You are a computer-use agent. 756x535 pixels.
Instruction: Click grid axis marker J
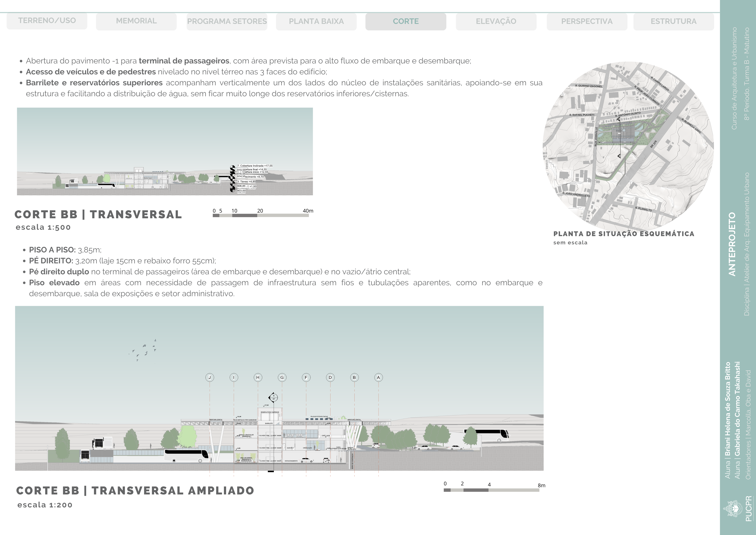pos(210,377)
